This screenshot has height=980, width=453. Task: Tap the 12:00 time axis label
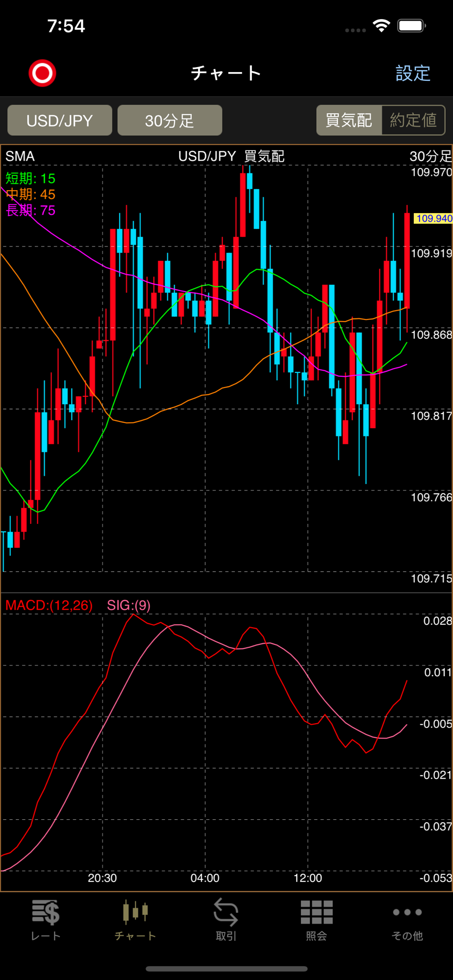308,878
